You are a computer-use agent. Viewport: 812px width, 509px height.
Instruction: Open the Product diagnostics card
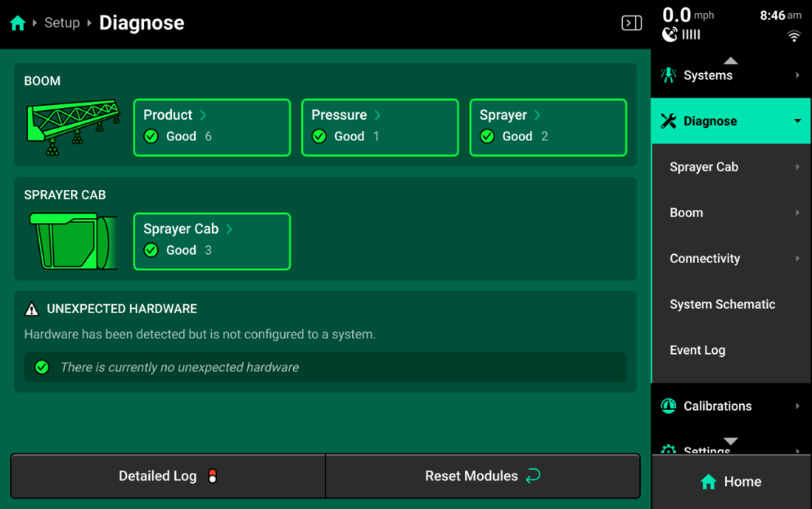click(x=212, y=128)
